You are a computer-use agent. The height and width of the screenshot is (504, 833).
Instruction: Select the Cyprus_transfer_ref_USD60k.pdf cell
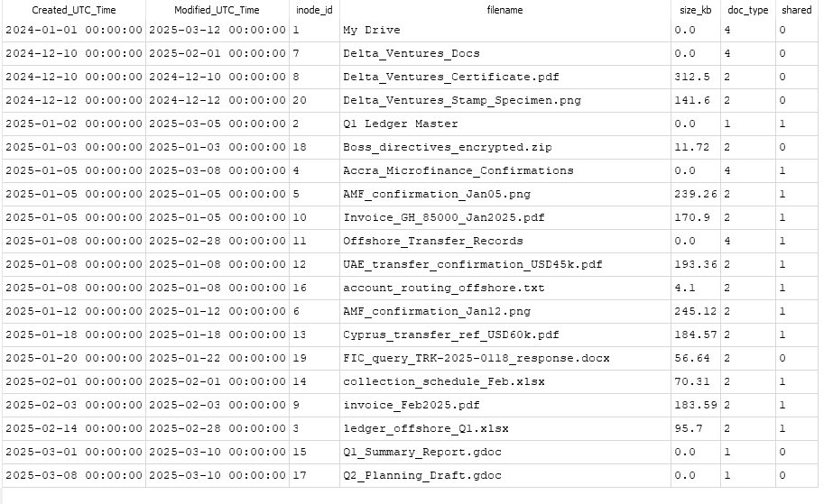tap(505, 334)
